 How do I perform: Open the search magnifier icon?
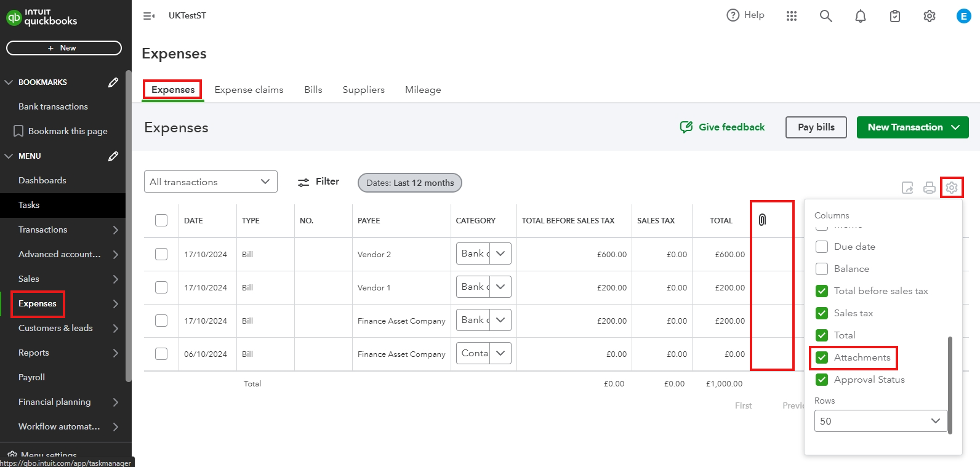click(x=826, y=16)
